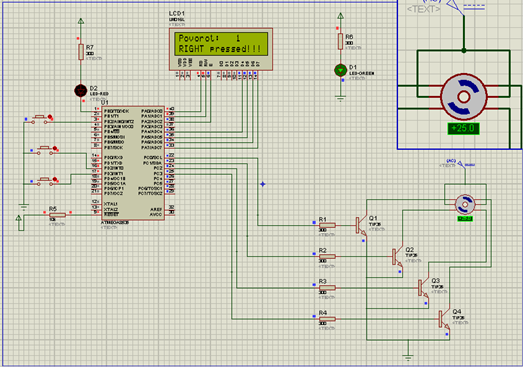The height and width of the screenshot is (368, 524).
Task: Click resistor R7 above LED D2
Action: coord(81,52)
